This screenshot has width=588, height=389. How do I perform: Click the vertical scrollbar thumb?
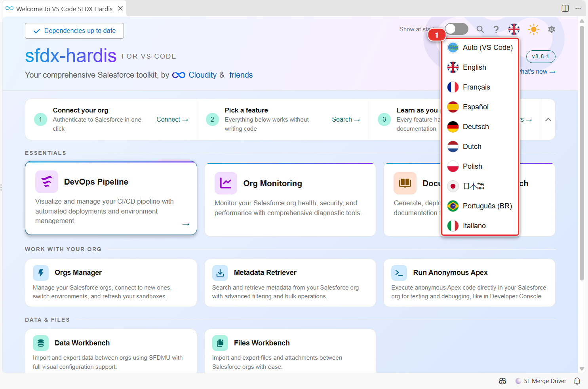coord(582,153)
